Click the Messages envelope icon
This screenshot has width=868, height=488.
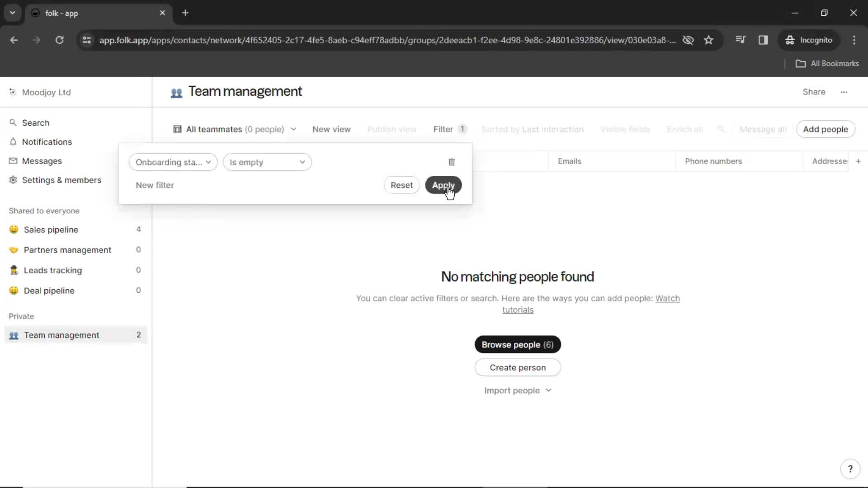[x=13, y=161]
